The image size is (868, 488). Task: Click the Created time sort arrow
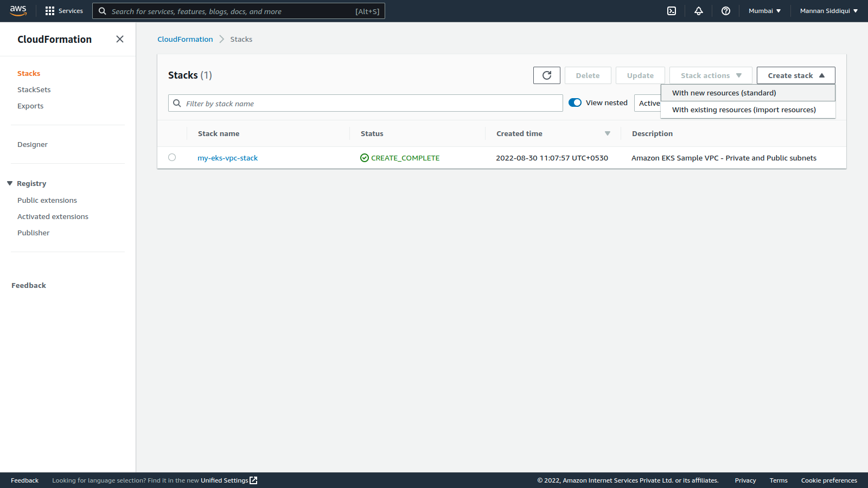(607, 133)
